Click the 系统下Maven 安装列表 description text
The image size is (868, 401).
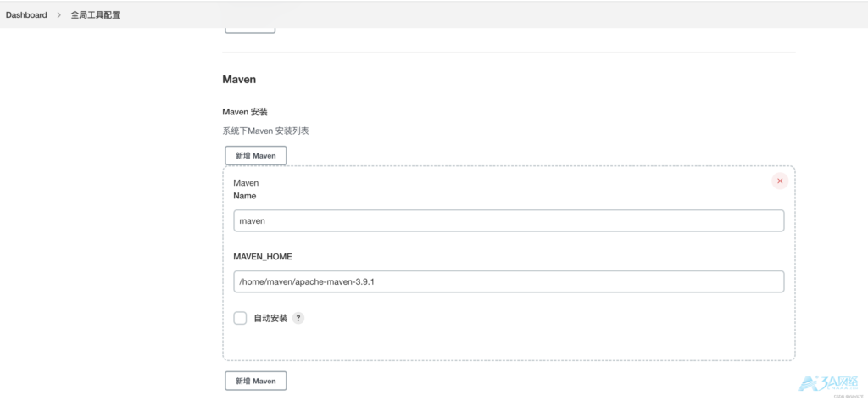click(x=265, y=131)
